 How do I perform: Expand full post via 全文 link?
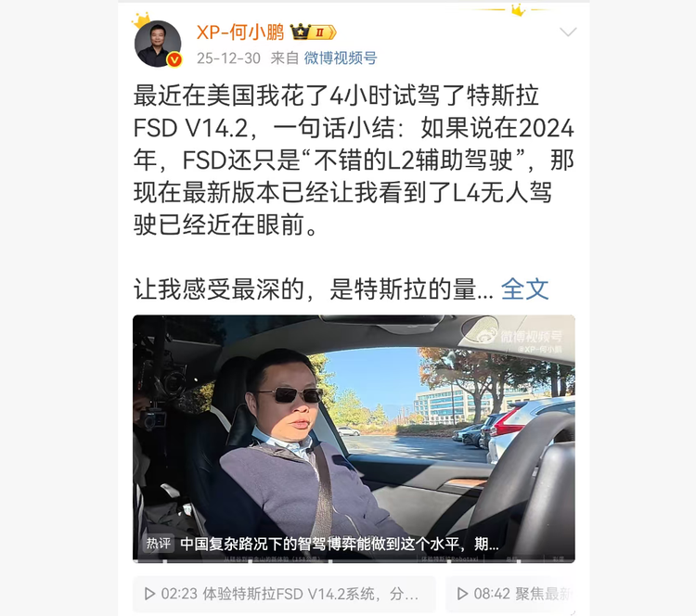[524, 289]
